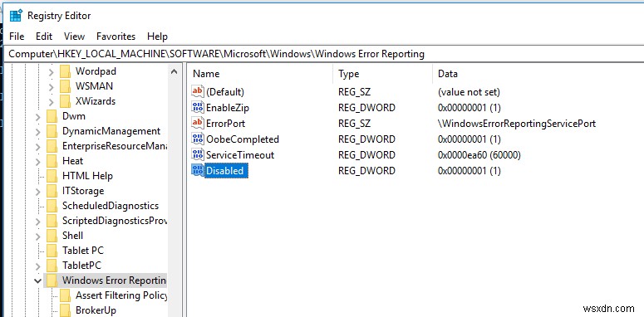Select the BrokerUp tree item label
This screenshot has width=644, height=317.
tap(96, 310)
